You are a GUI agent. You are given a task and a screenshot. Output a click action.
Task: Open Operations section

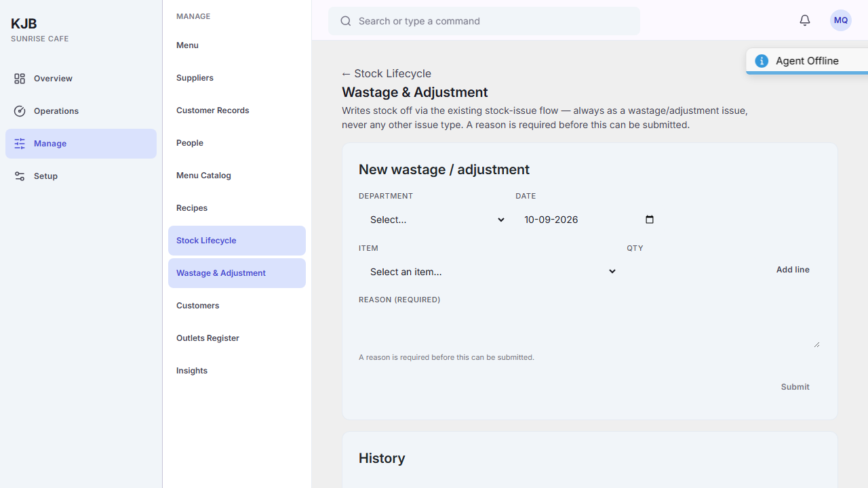pyautogui.click(x=81, y=111)
